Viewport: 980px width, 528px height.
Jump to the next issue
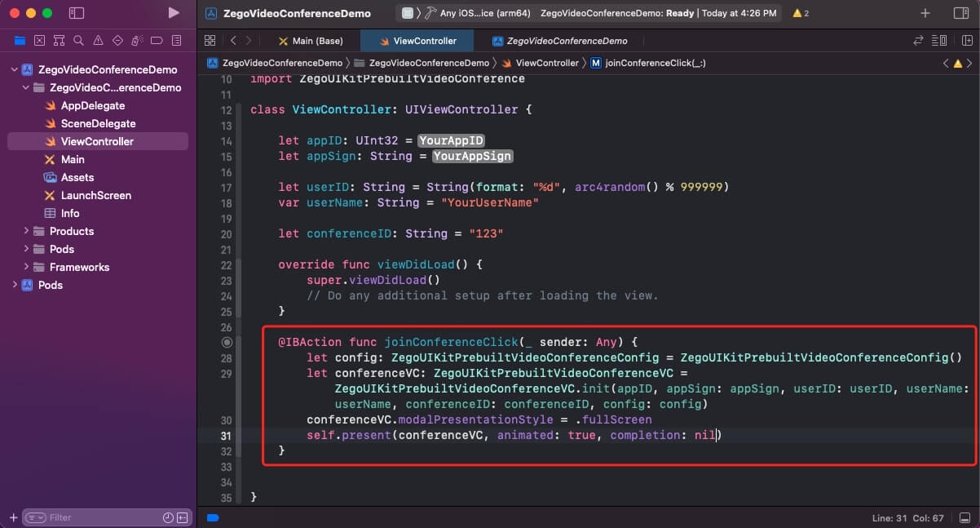969,63
